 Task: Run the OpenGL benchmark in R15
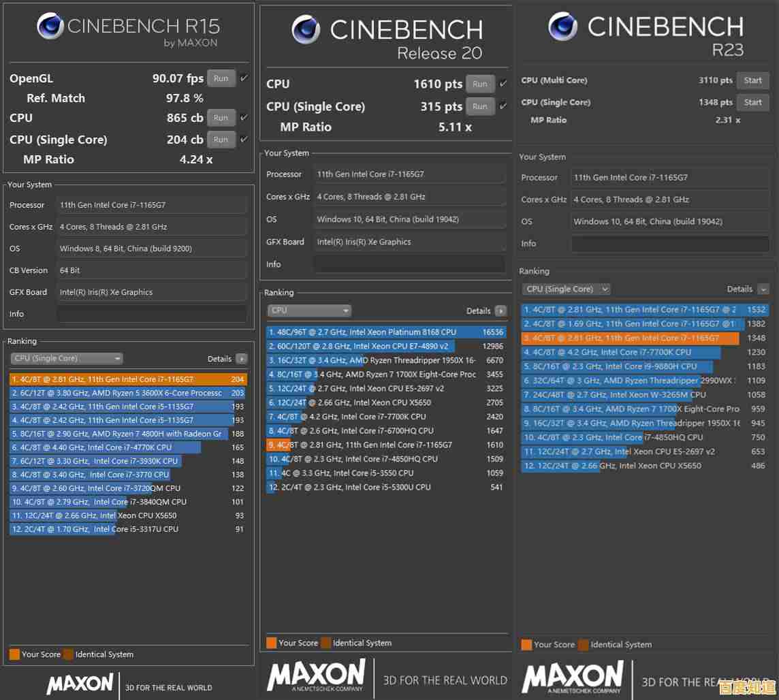pos(221,78)
